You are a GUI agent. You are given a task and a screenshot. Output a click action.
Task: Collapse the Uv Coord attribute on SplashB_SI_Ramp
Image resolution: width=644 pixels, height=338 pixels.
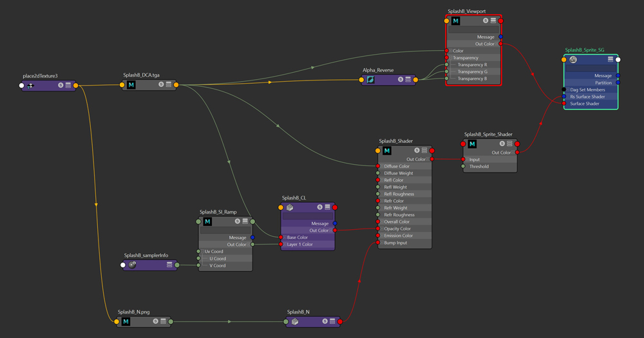pyautogui.click(x=203, y=252)
